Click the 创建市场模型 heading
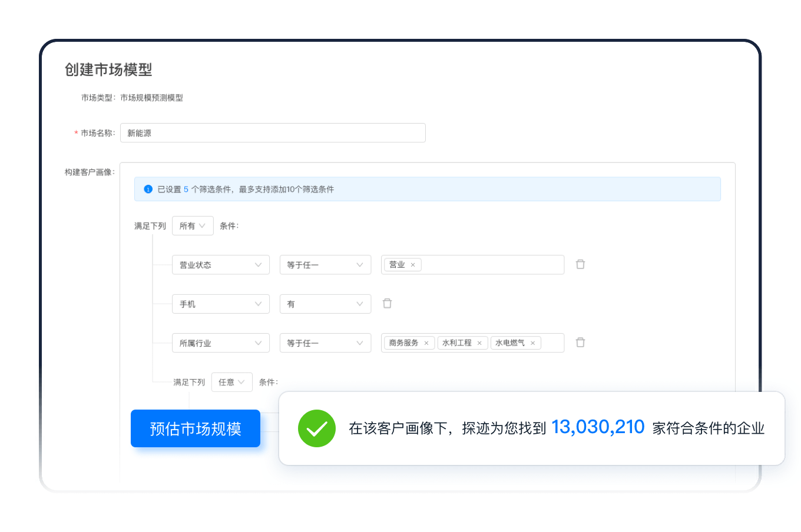Screen dimensions: 801x532 [108, 69]
